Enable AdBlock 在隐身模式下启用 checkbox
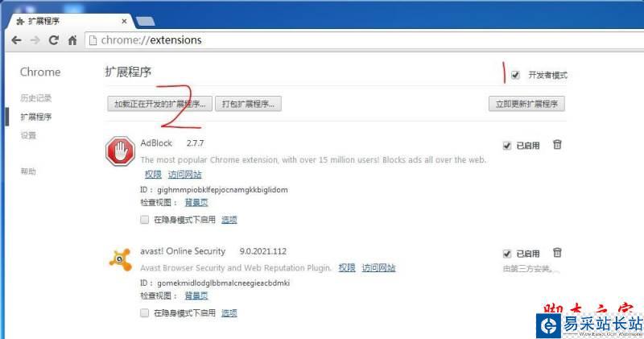644x339 pixels. 145,220
